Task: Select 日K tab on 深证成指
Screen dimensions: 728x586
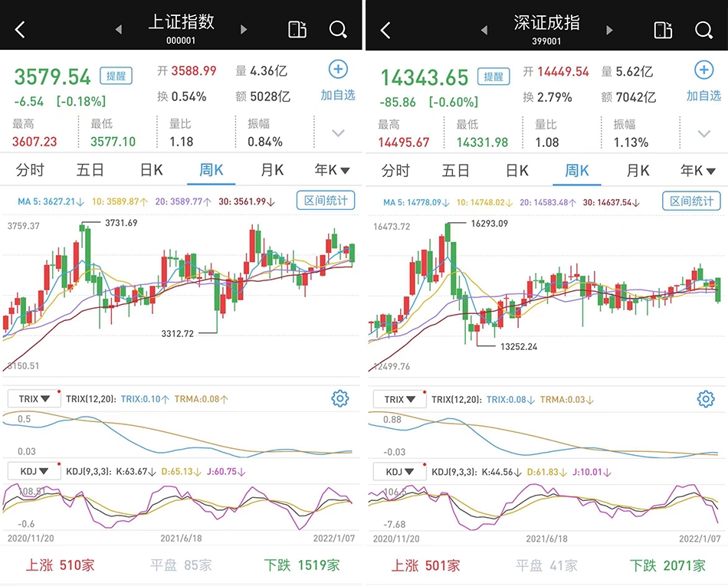Action: point(517,170)
